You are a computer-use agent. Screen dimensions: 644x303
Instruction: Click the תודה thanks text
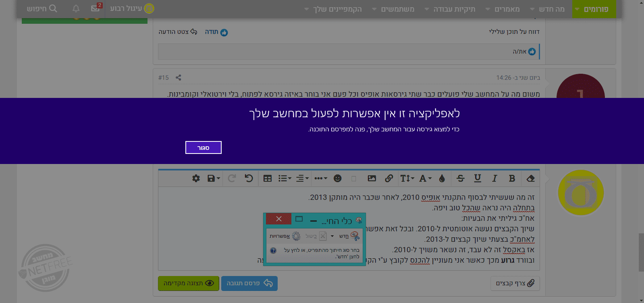212,32
